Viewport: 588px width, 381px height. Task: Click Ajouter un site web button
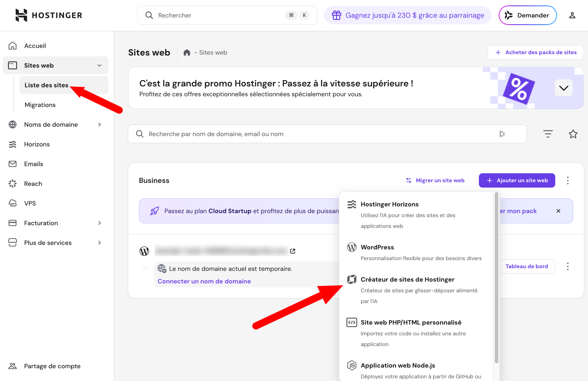click(x=517, y=180)
